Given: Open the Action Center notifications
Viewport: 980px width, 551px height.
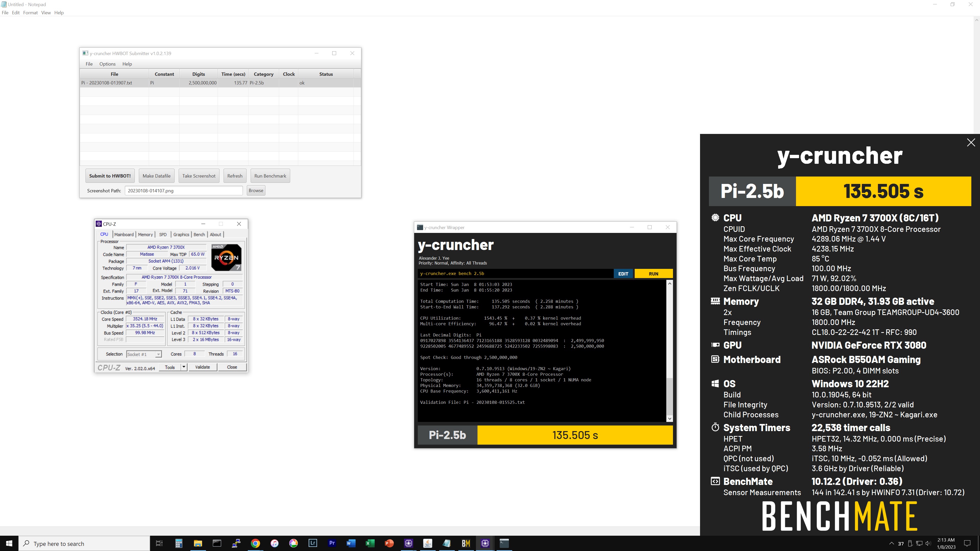Looking at the screenshot, I should (x=967, y=543).
